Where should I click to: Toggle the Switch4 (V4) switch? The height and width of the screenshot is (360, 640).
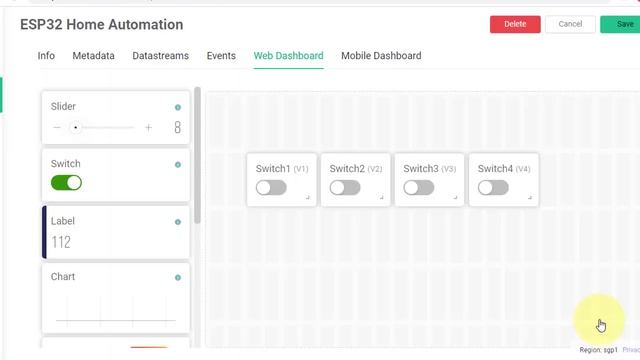click(493, 188)
